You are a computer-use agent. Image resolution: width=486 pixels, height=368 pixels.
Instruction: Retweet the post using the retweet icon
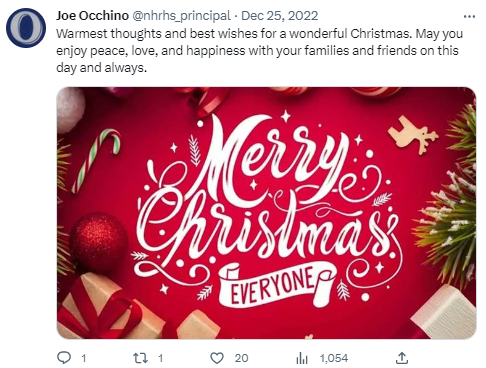coord(140,358)
